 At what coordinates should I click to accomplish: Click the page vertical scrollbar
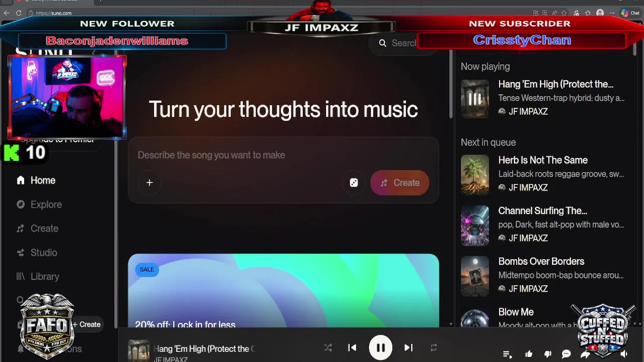(451, 84)
